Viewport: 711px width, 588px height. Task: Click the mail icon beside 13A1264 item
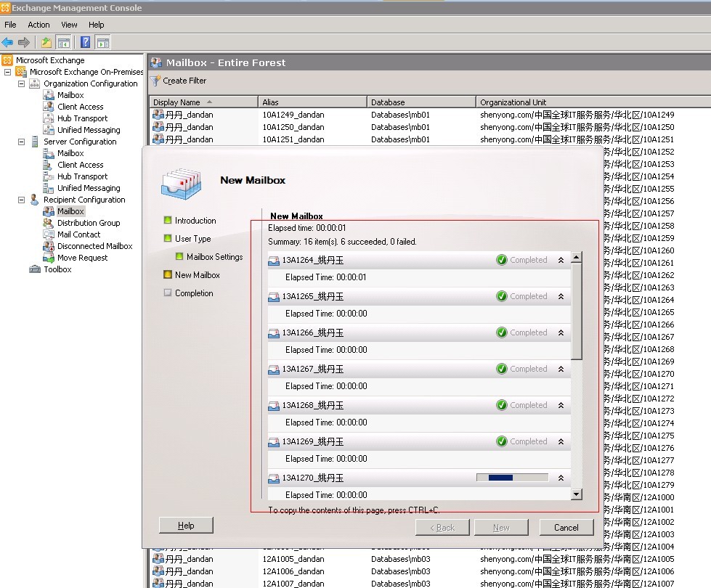point(274,260)
